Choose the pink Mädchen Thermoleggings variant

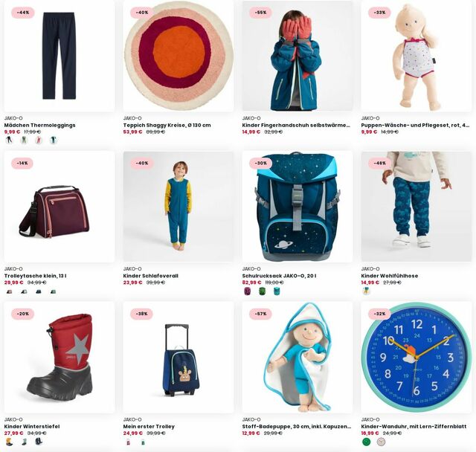point(39,141)
